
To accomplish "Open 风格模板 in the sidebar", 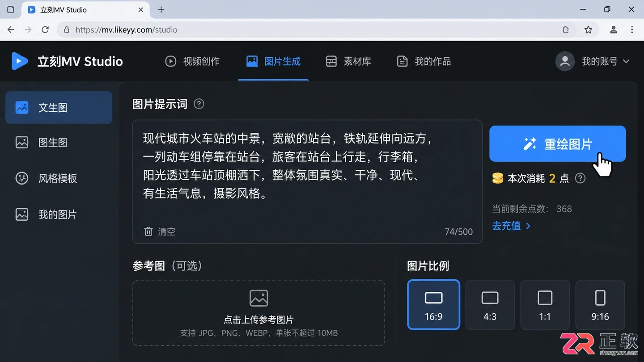I will [x=59, y=178].
